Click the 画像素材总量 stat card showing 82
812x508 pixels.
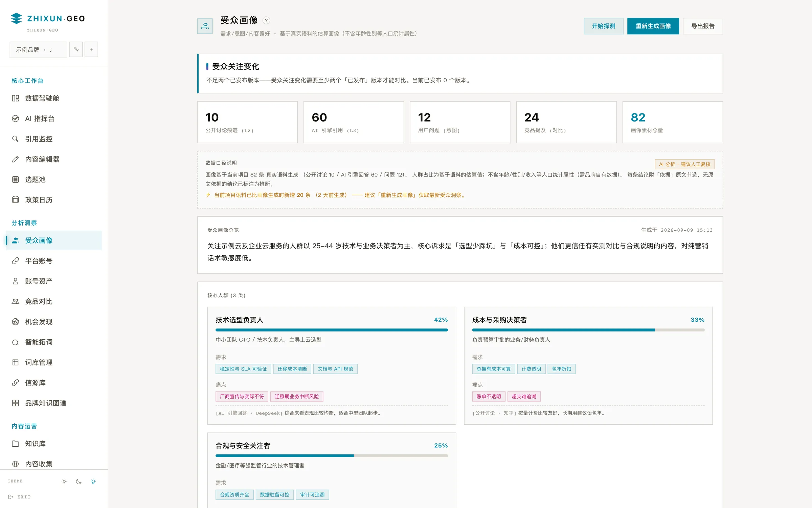coord(673,122)
